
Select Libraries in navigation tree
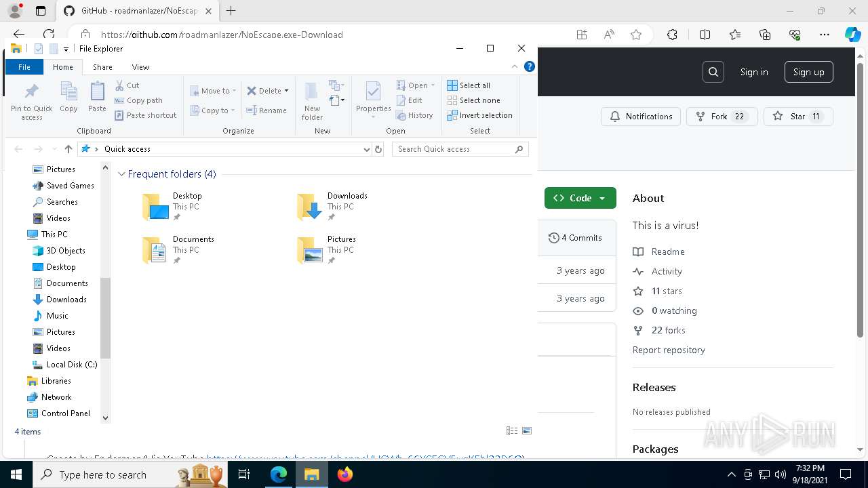[x=48, y=381]
